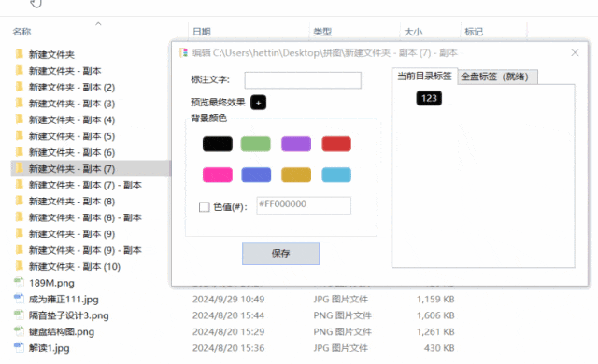Select 新建文件夹 - 副本 (9) - 副本 row
Screen dimensions: 598x364
coord(90,250)
